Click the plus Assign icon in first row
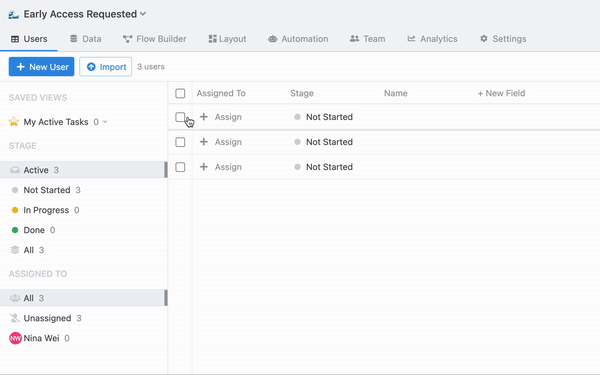The width and height of the screenshot is (600, 375). [x=204, y=117]
